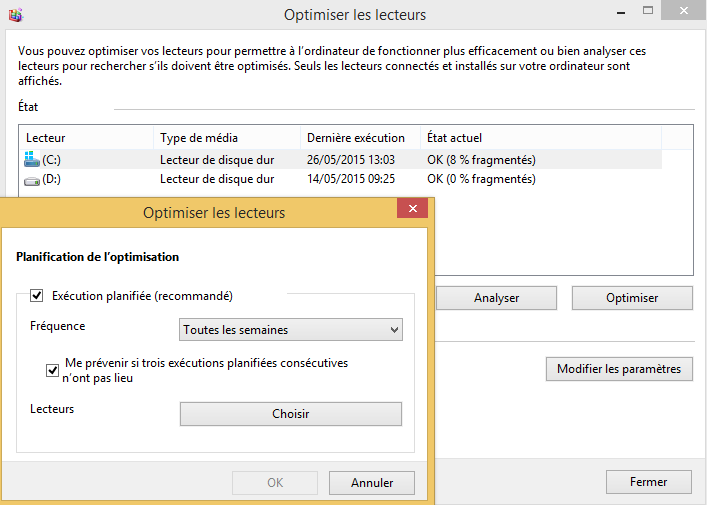The image size is (707, 505).
Task: Uncheck the Me prévenir si trois exécutions checkbox
Action: (x=52, y=370)
